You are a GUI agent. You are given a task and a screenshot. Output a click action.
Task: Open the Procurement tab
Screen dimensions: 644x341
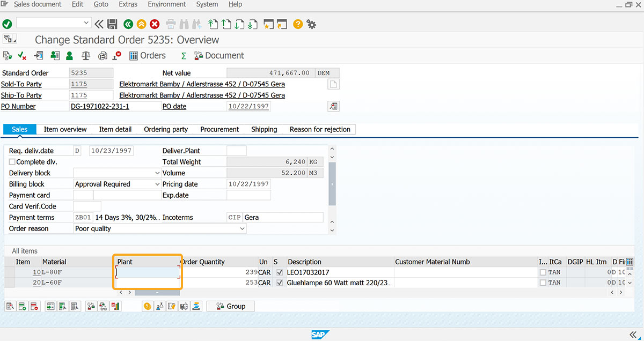pyautogui.click(x=219, y=129)
